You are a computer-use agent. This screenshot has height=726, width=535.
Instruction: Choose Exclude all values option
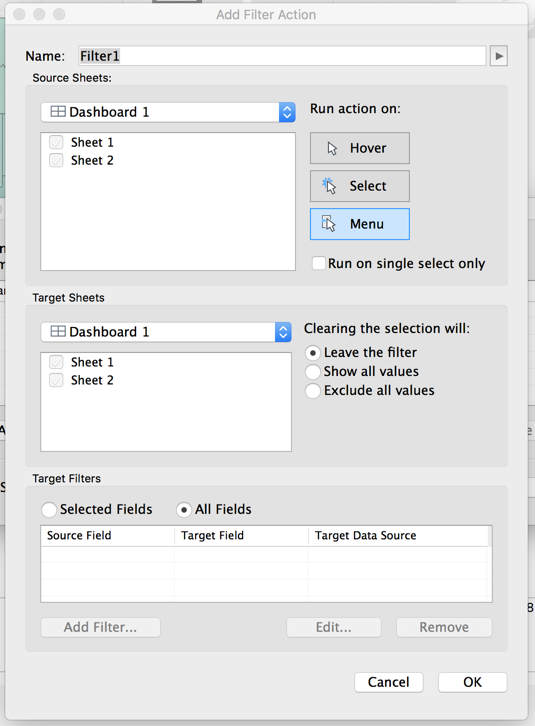click(x=313, y=390)
